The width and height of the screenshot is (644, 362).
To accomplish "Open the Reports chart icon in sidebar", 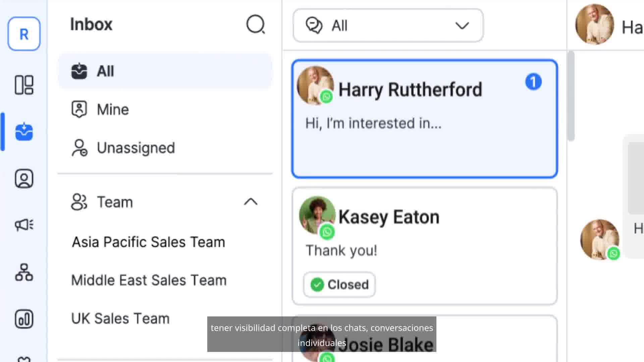I will coord(24,319).
